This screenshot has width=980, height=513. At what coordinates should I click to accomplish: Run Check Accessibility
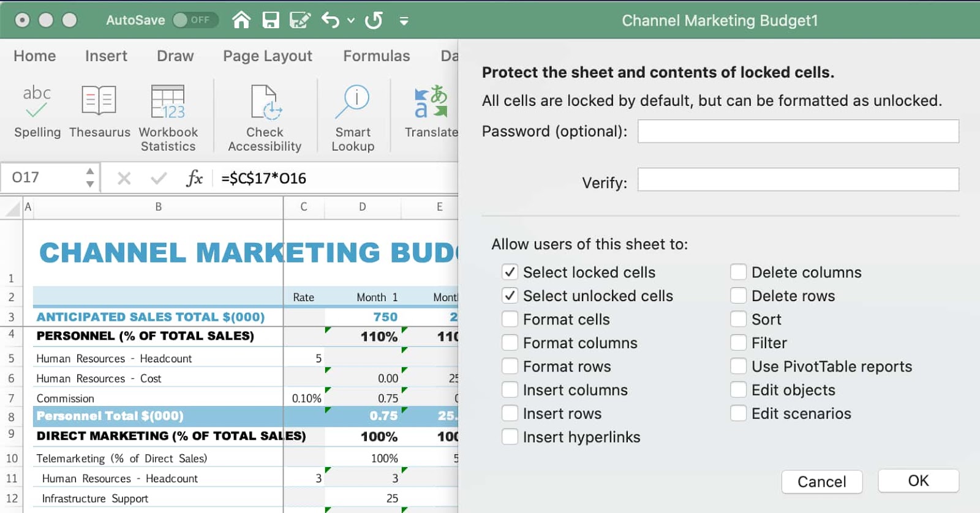[x=265, y=102]
